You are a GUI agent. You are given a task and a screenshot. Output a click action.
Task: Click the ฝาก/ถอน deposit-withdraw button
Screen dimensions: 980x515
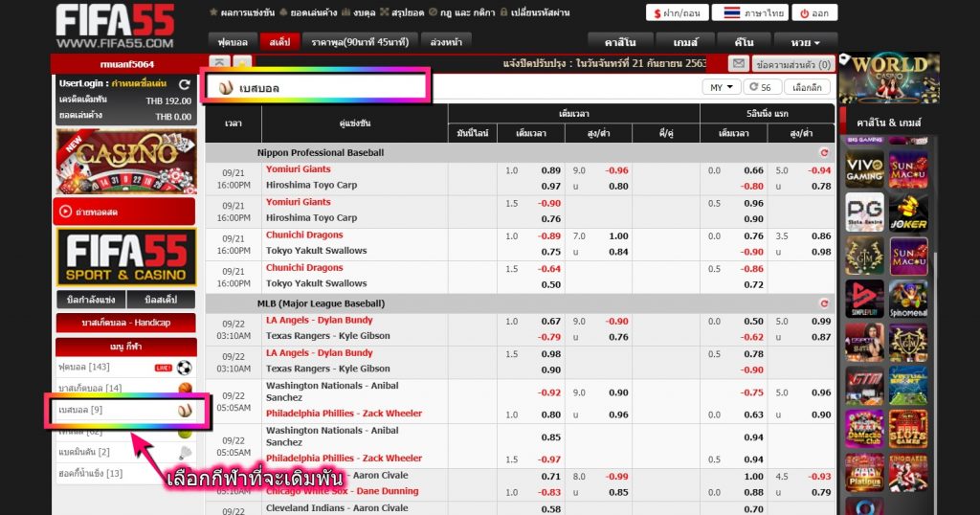pos(677,12)
